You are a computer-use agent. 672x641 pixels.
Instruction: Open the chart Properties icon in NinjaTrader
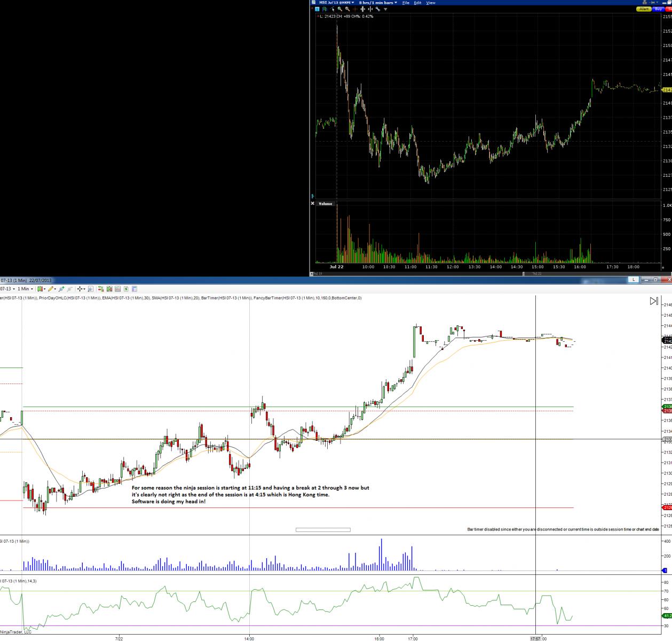(135, 289)
